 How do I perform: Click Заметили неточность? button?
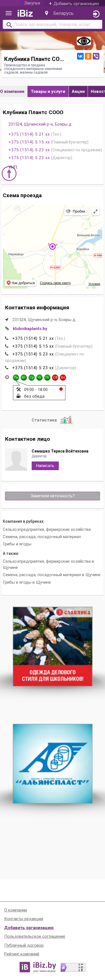point(53,496)
